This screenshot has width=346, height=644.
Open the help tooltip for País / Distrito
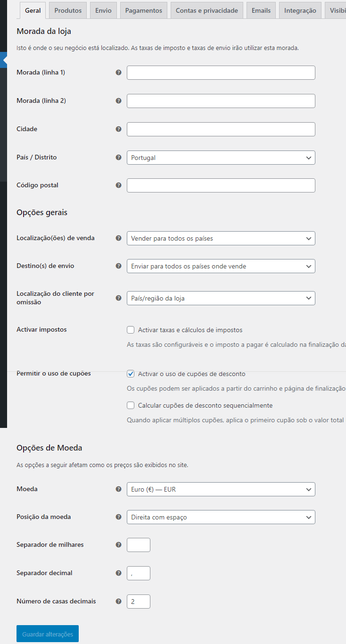tap(118, 157)
